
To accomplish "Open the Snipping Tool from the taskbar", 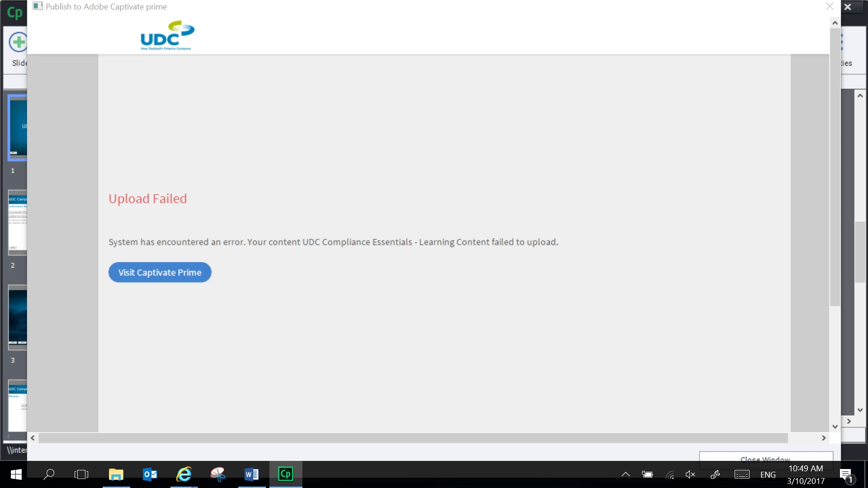I will pos(218,474).
